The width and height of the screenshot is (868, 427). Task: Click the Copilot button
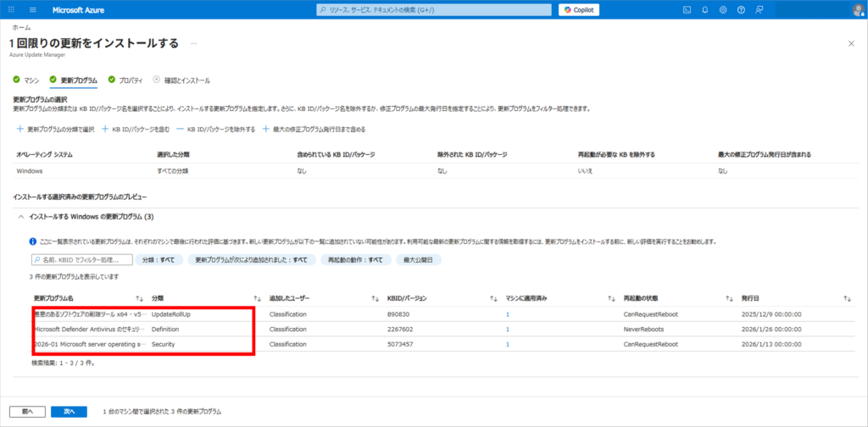click(x=580, y=9)
